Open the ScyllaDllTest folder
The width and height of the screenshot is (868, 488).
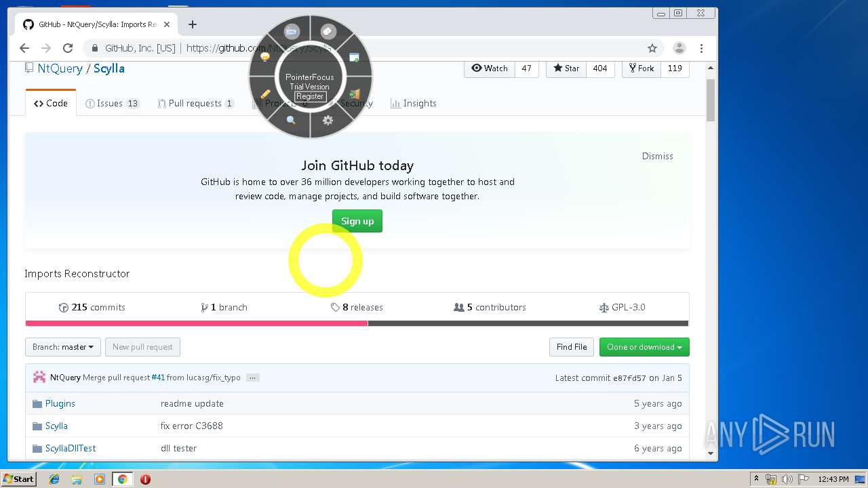[x=71, y=448]
